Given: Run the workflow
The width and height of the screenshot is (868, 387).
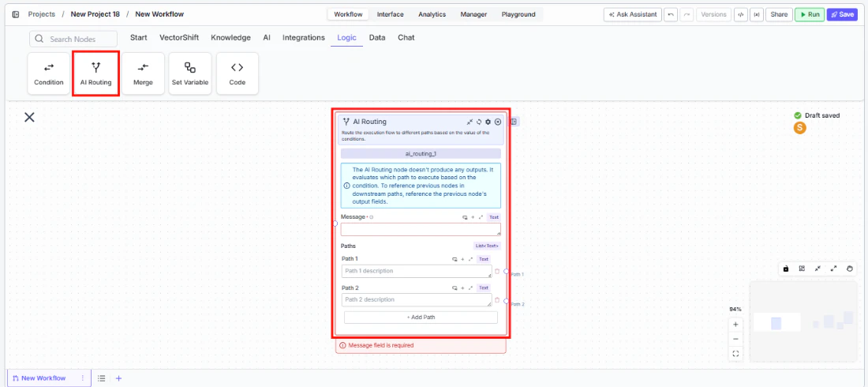Looking at the screenshot, I should [810, 14].
